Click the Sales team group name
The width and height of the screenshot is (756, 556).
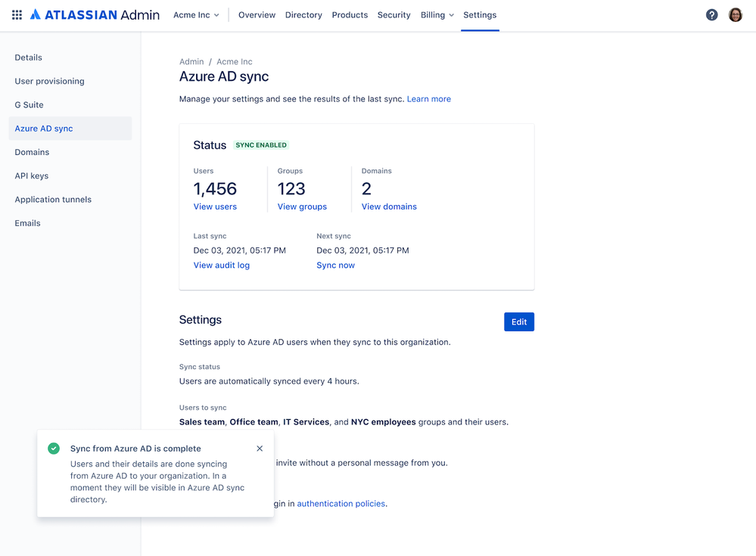pos(202,422)
